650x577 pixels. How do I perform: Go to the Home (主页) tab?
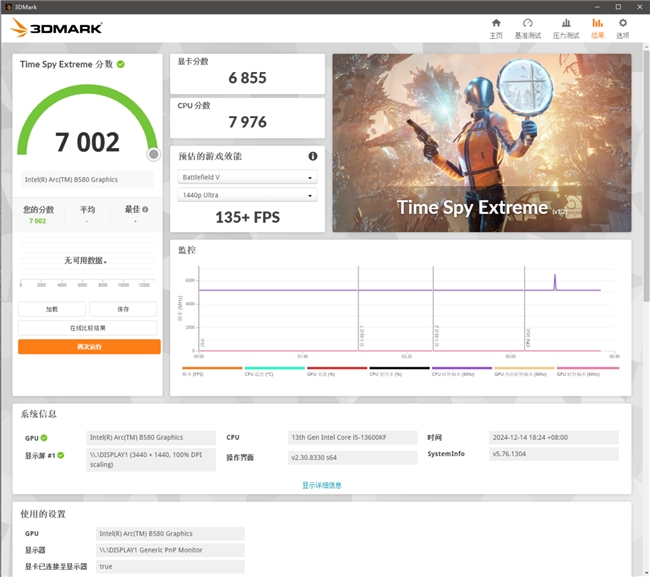point(496,29)
